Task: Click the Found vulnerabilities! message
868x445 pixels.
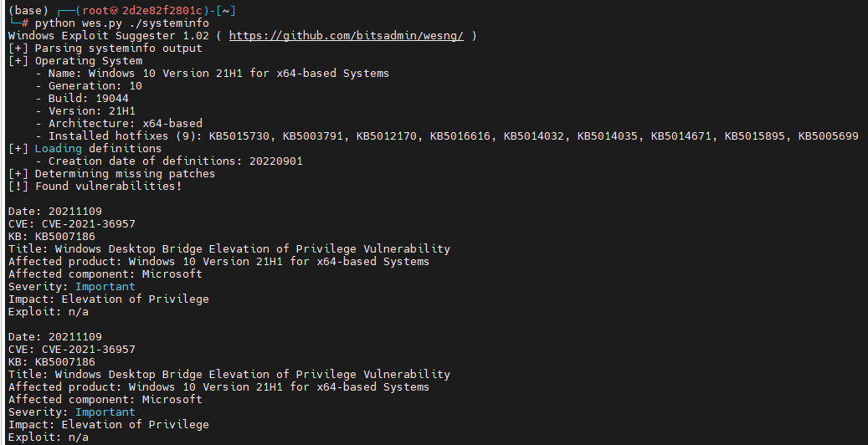Action: coord(109,187)
